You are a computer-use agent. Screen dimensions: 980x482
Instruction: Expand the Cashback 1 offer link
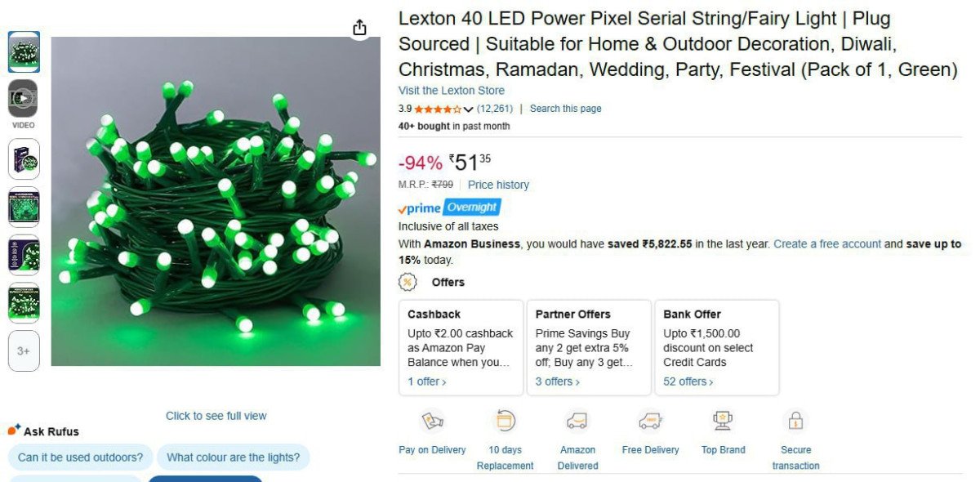(427, 382)
